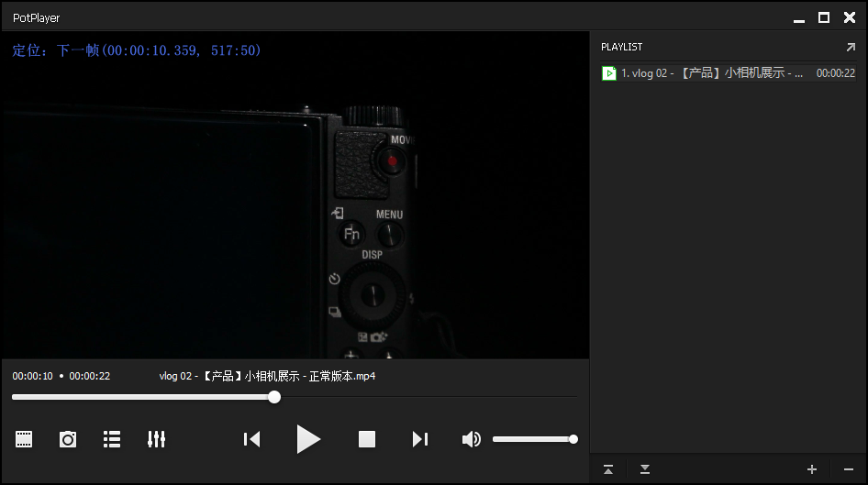Click the filmstrip open-file icon
Viewport: 868px width, 485px height.
click(24, 440)
